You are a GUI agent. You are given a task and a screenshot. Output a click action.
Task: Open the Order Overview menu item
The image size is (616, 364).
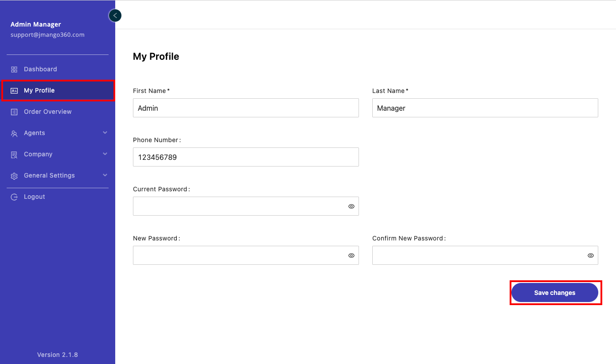(47, 112)
